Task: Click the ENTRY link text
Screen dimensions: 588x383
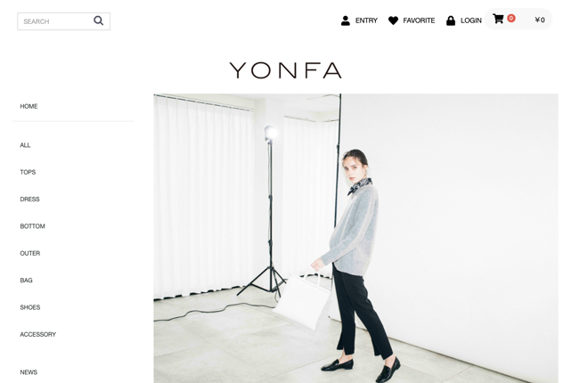Action: click(366, 20)
